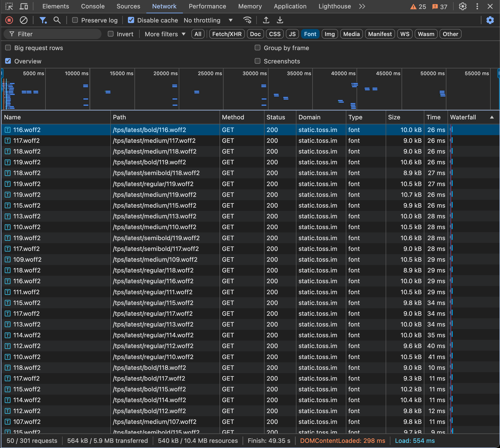Export HAR file download icon
The image size is (500, 448).
tap(280, 20)
